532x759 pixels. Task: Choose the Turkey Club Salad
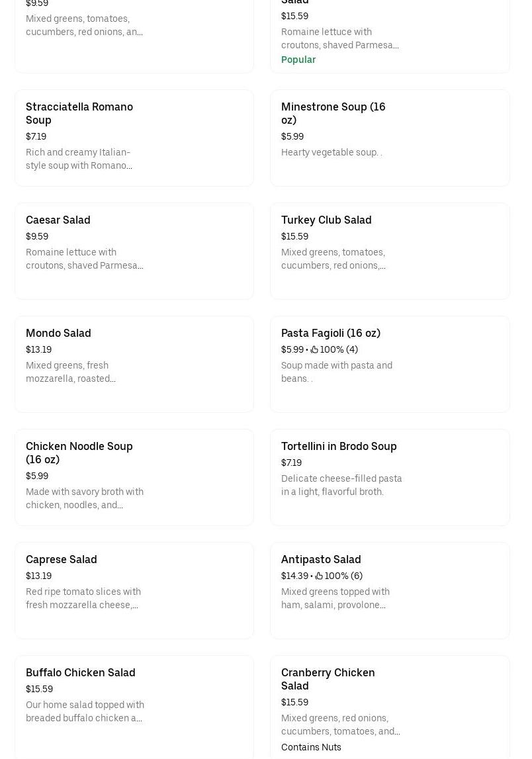(326, 220)
